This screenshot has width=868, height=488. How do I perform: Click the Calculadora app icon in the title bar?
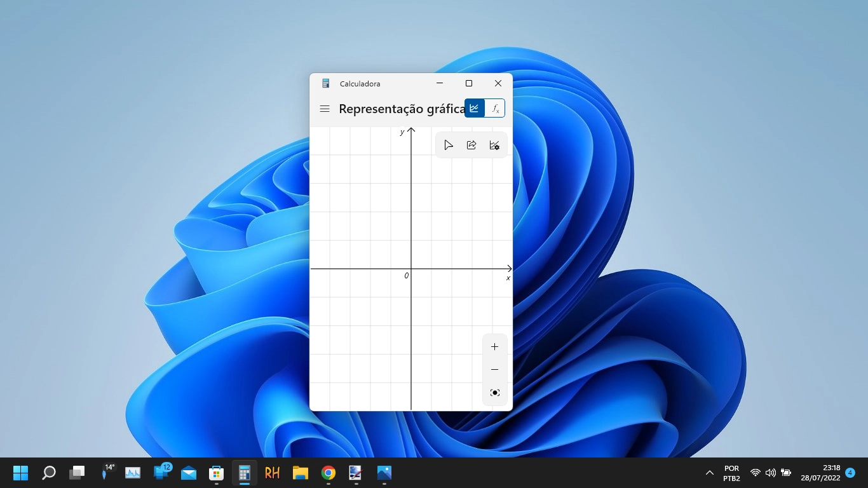point(326,83)
